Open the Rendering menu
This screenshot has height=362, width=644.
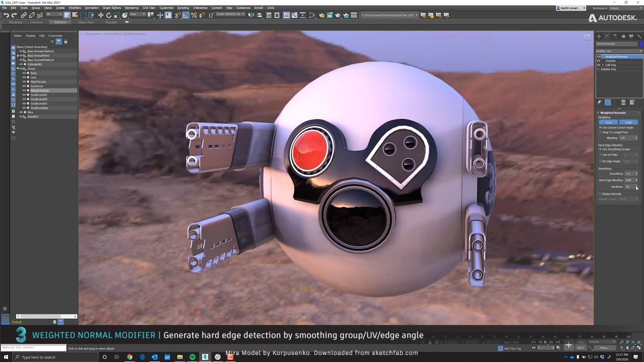[x=131, y=8]
